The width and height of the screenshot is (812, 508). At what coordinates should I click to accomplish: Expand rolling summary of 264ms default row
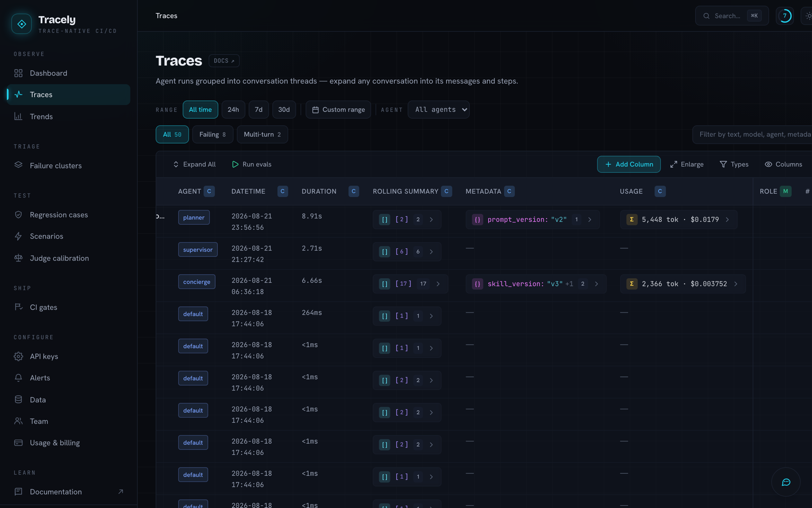click(407, 316)
